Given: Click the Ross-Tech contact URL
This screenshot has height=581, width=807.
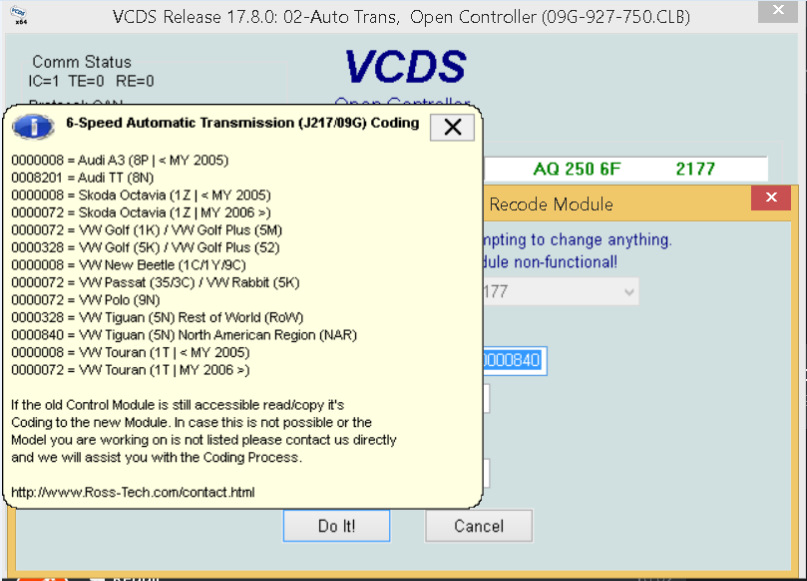Looking at the screenshot, I should pos(133,492).
